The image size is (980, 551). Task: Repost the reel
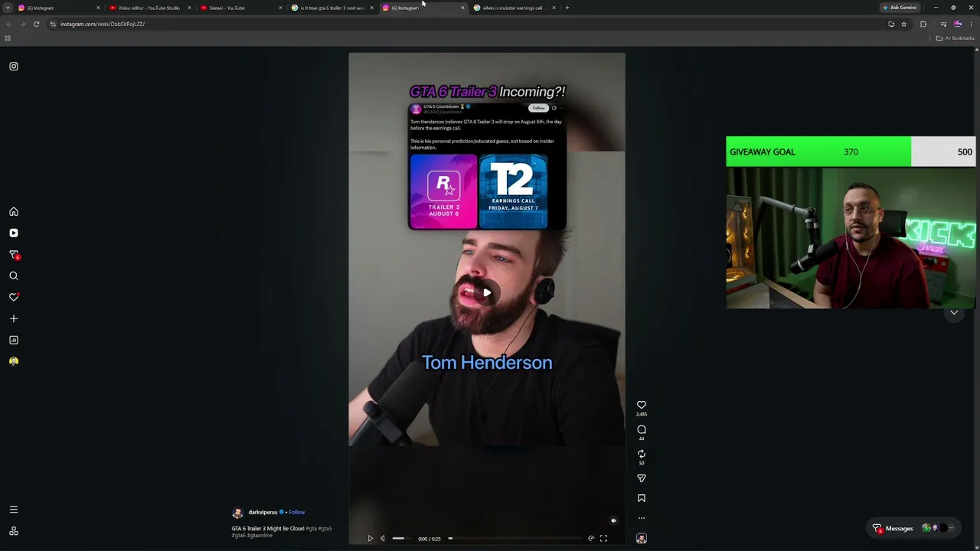pyautogui.click(x=642, y=454)
